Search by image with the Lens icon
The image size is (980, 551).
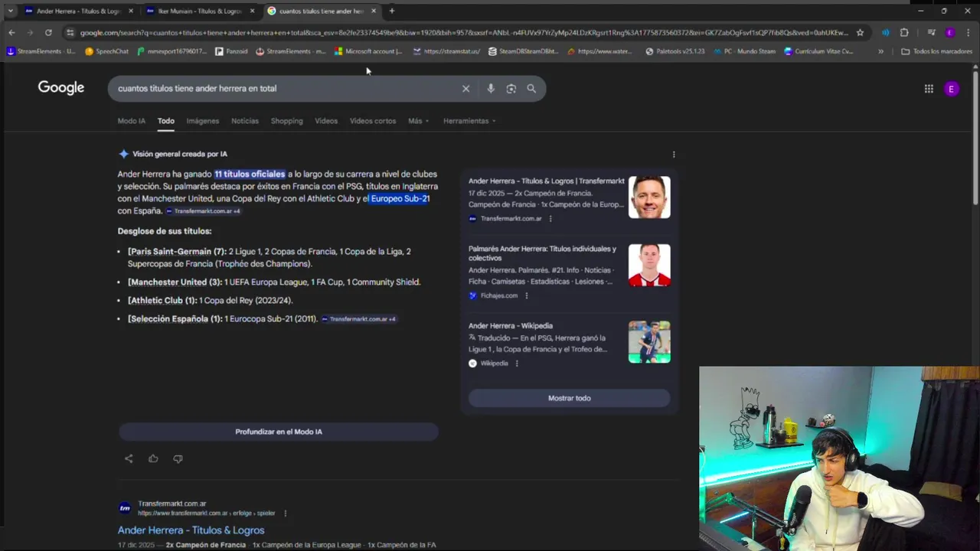click(511, 88)
